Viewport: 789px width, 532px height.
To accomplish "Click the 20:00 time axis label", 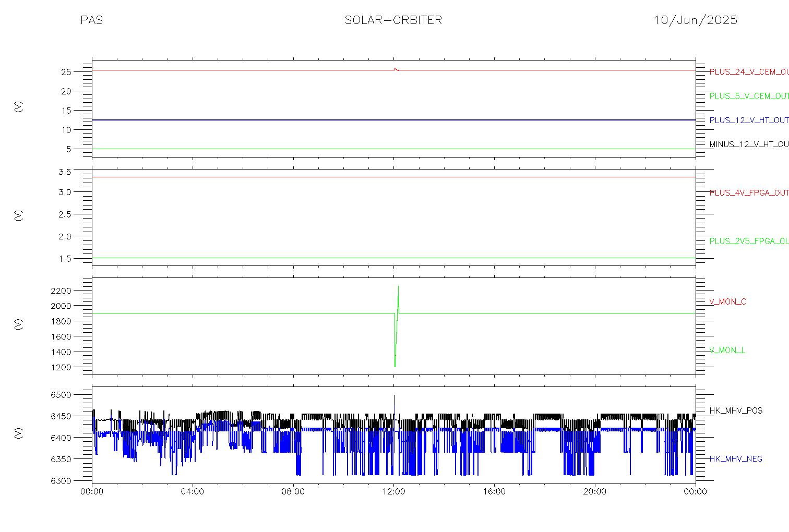I will click(595, 491).
